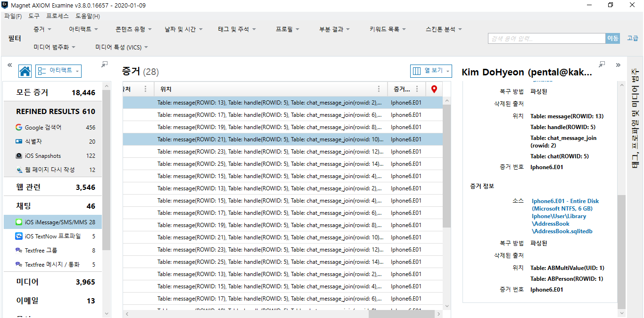644x318 pixels.
Task: Open column menu for 증거 header
Action: 417,89
